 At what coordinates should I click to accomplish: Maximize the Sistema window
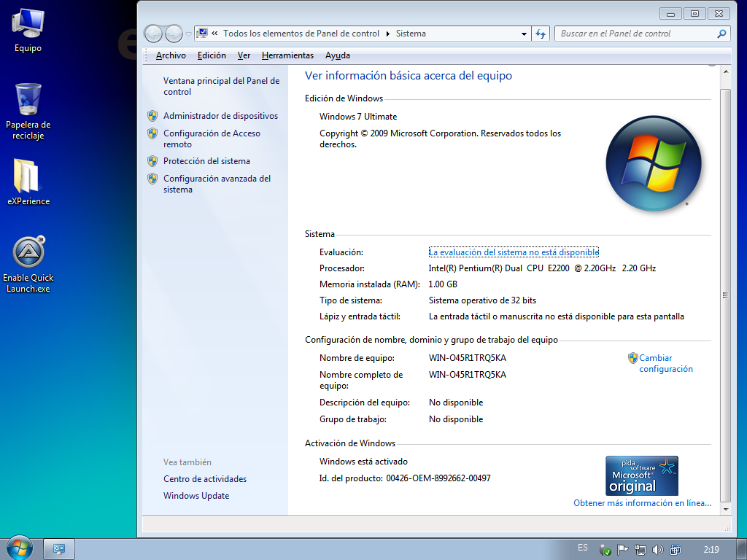tap(694, 14)
